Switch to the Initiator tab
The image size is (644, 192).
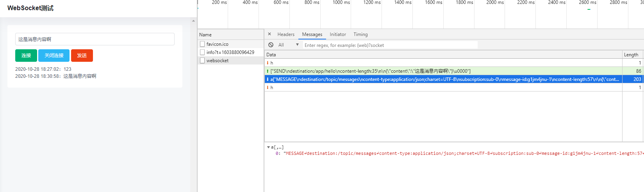(337, 34)
